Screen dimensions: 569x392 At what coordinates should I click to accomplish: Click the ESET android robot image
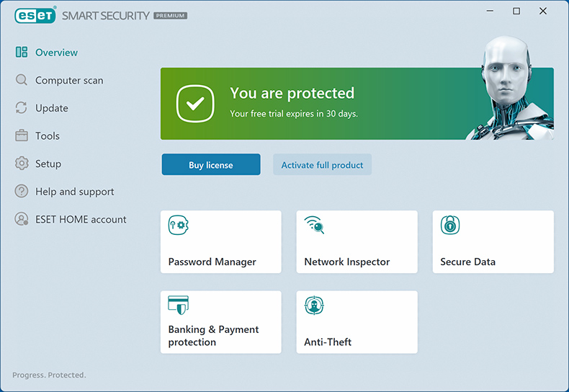tap(511, 88)
